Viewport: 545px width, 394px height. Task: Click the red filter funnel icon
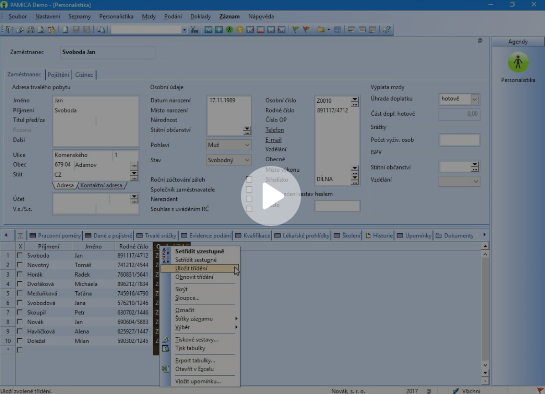tap(306, 30)
